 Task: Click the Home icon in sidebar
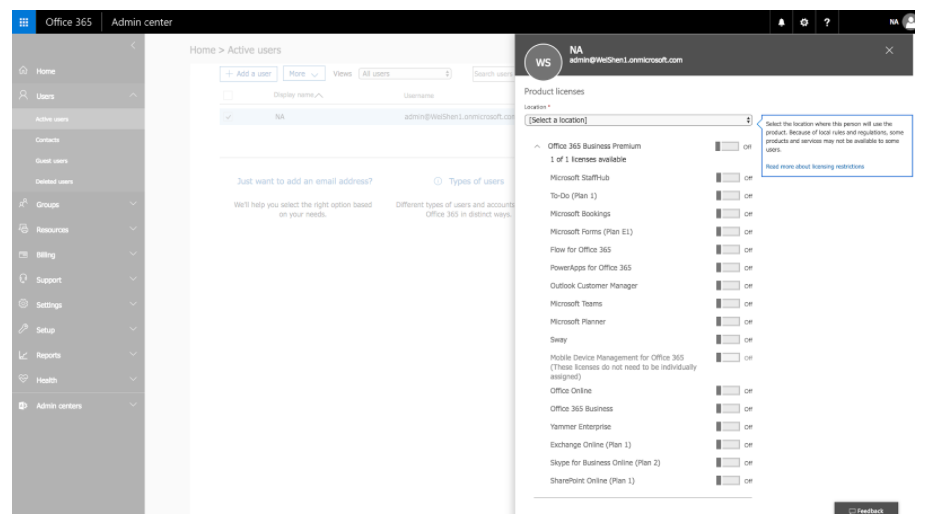(23, 70)
